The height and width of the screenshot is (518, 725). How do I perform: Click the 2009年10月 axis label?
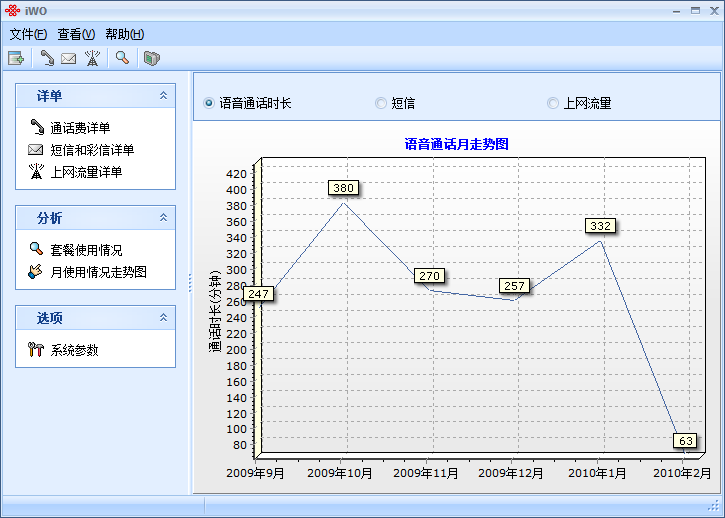coord(340,473)
